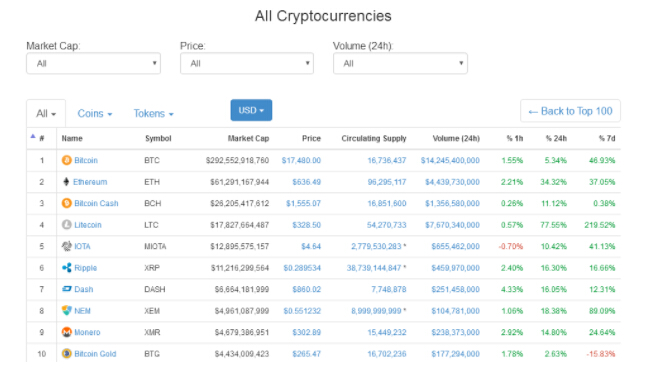This screenshot has width=662, height=378.
Task: Sort table by Name column
Action: pos(72,139)
